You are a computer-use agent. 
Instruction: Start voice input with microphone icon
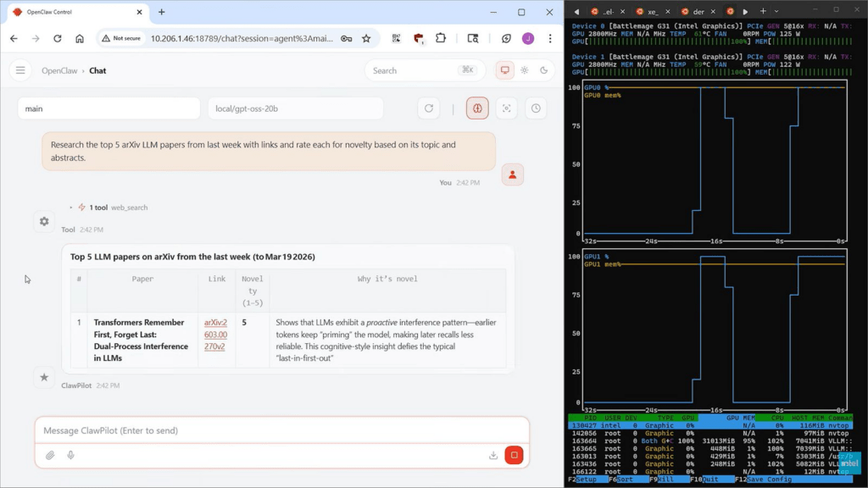(x=71, y=455)
